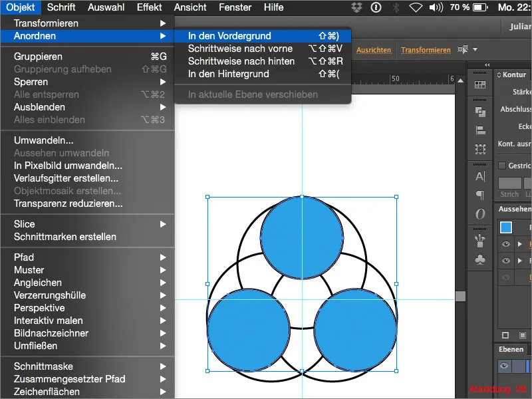Toggle dimmed eye of third appearance row
Viewport: 532px width, 399px height.
tap(505, 277)
